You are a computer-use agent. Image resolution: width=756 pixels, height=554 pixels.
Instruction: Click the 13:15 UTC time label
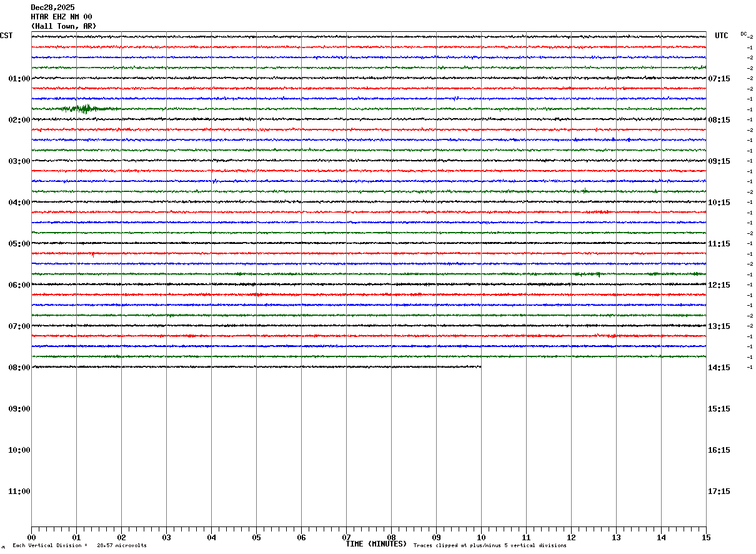point(719,326)
